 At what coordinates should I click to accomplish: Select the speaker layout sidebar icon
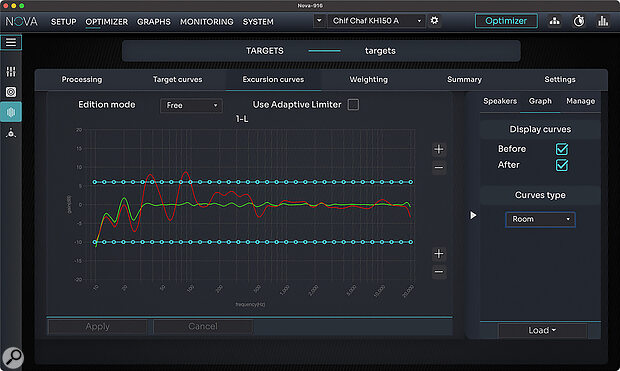[11, 133]
